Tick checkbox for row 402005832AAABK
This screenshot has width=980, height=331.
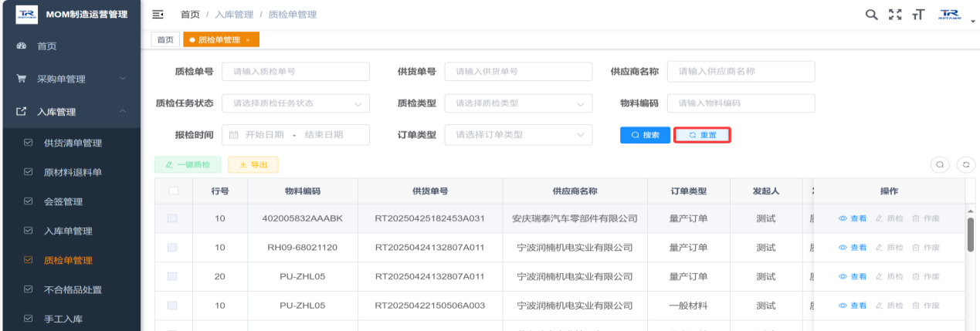173,218
